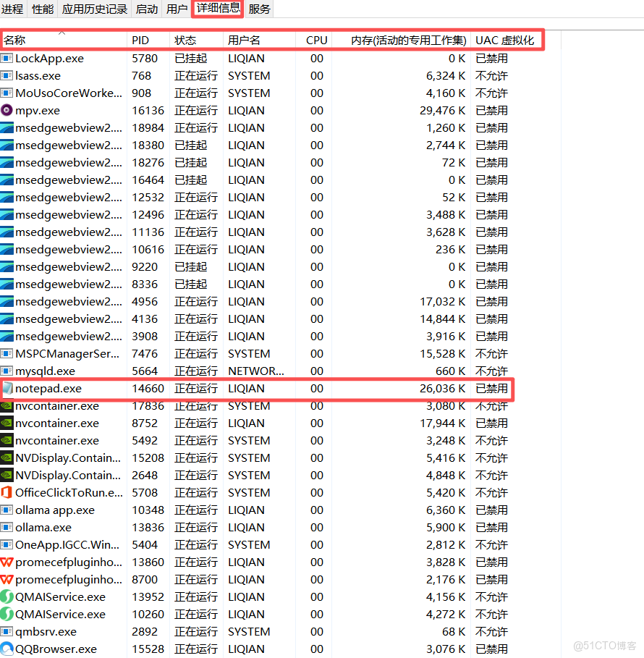Switch to the 启动 tab

[x=147, y=9]
